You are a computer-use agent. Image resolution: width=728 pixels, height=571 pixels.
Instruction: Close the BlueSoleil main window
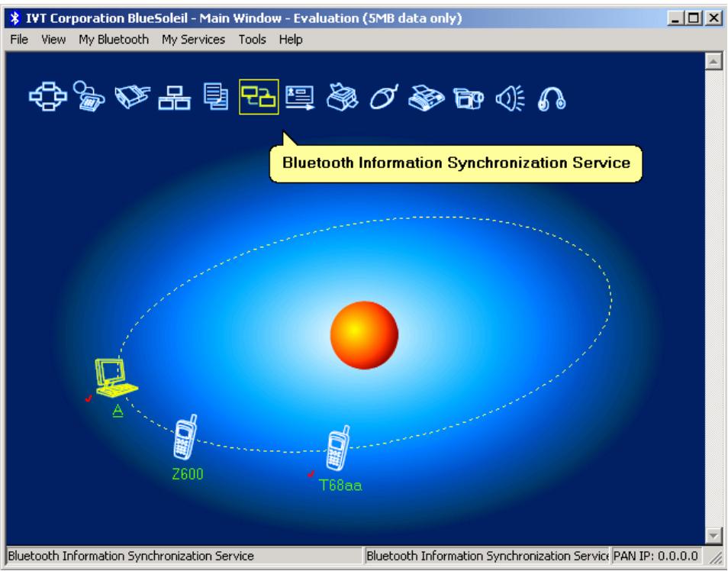point(714,18)
